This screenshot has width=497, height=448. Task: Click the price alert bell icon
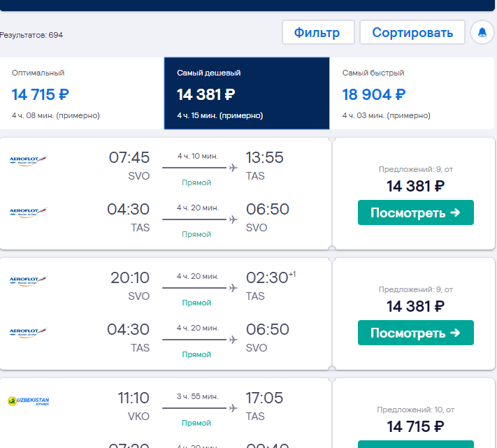point(482,32)
